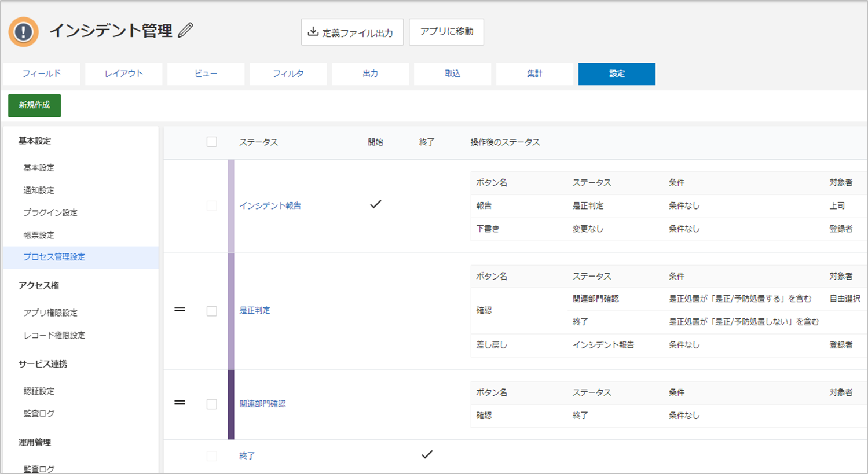Click the インシデント管理 app title
Viewport: 868px width, 474px height.
point(111,31)
